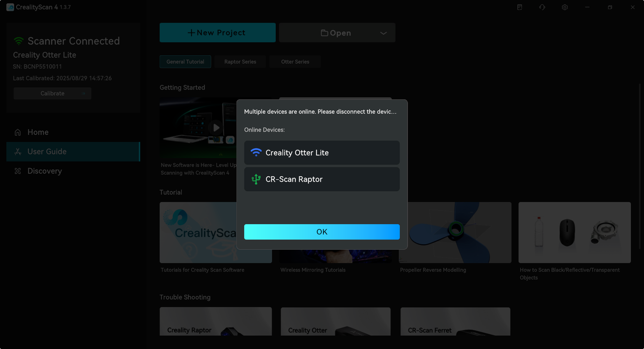Viewport: 644px width, 349px height.
Task: Click the Discovery icon in sidebar
Action: tap(18, 171)
